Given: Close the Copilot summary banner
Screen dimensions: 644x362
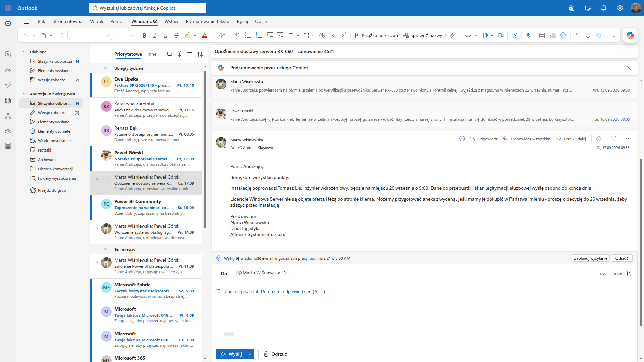Looking at the screenshot, I should [629, 68].
